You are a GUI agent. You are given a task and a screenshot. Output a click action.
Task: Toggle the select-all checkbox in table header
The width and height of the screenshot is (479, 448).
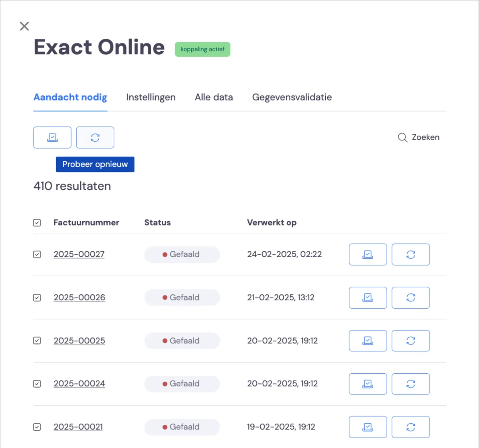[37, 223]
